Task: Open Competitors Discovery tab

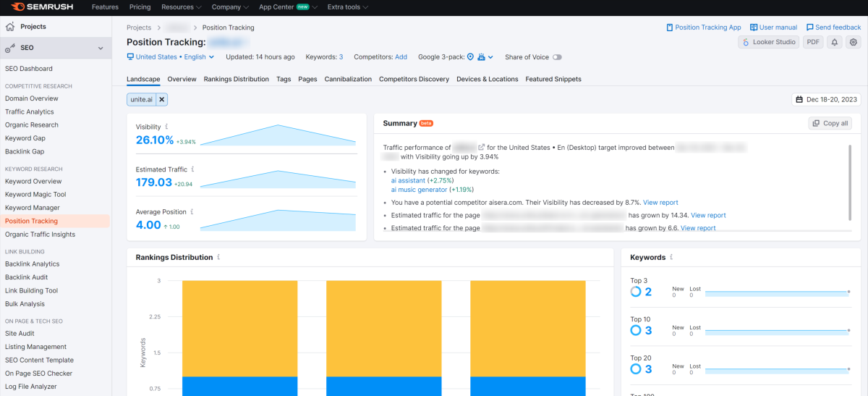Action: [414, 79]
